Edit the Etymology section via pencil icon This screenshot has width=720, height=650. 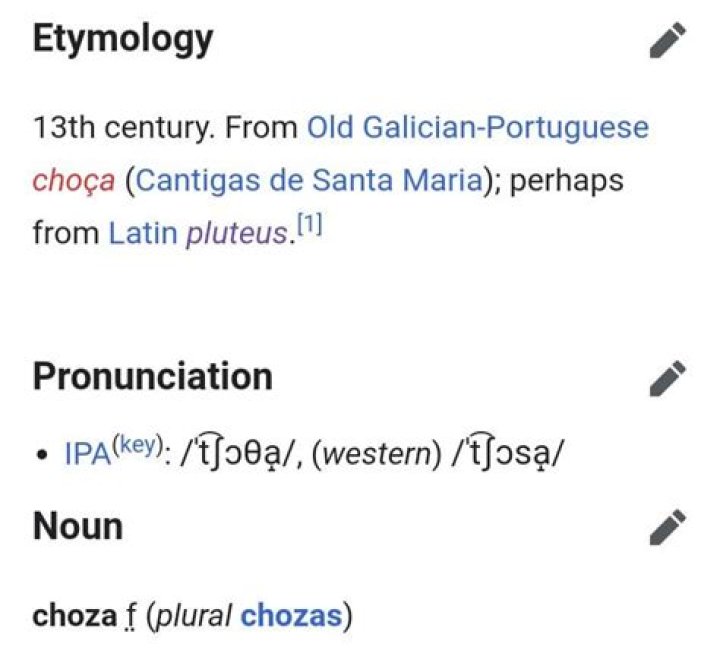tap(668, 40)
